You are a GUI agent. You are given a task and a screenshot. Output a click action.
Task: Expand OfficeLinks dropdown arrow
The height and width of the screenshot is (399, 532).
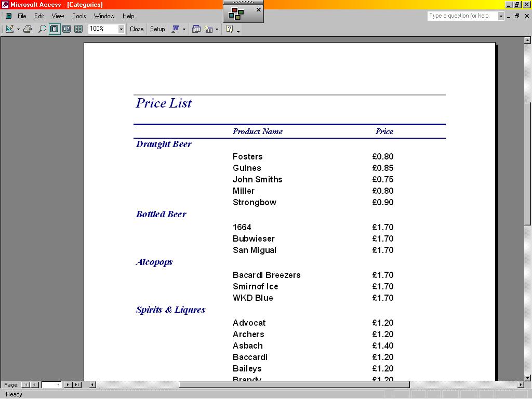pyautogui.click(x=184, y=29)
